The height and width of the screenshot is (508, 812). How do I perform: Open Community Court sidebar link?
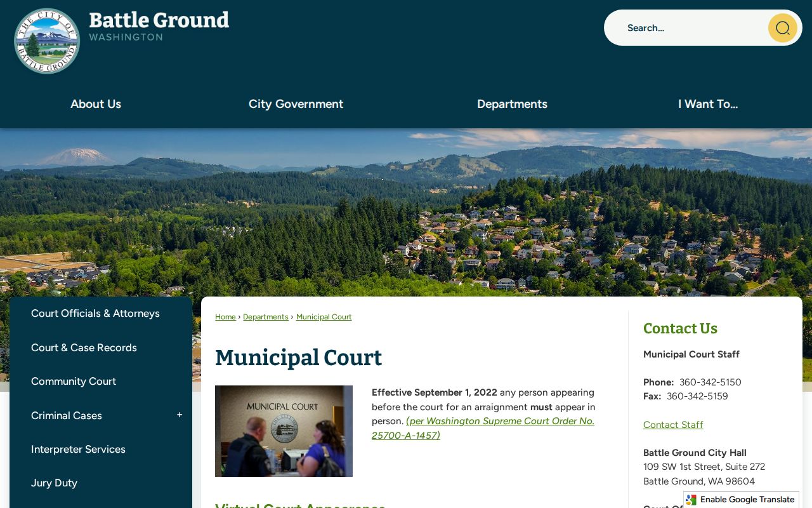pos(74,382)
